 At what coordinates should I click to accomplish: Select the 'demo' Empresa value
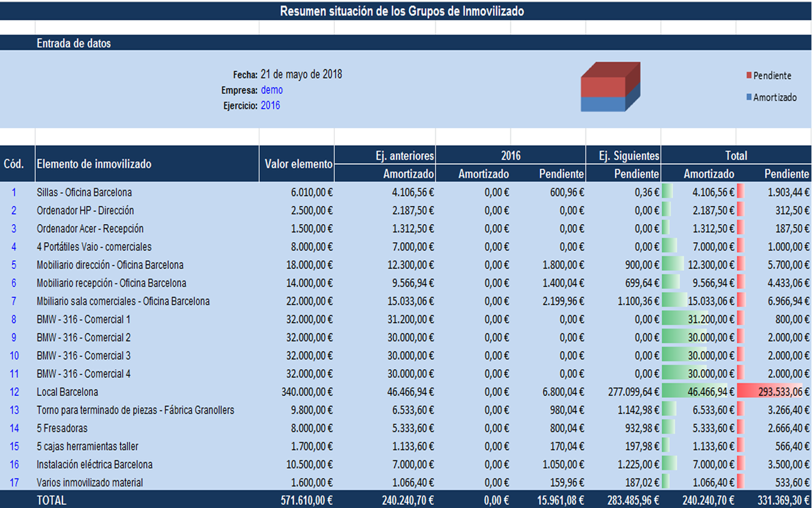coord(272,90)
